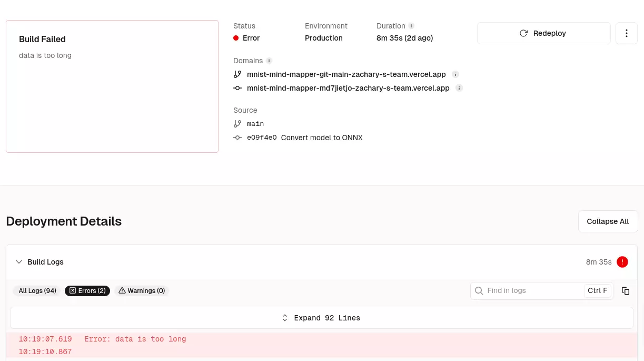Click the copy logs icon
644x361 pixels.
coord(626,290)
